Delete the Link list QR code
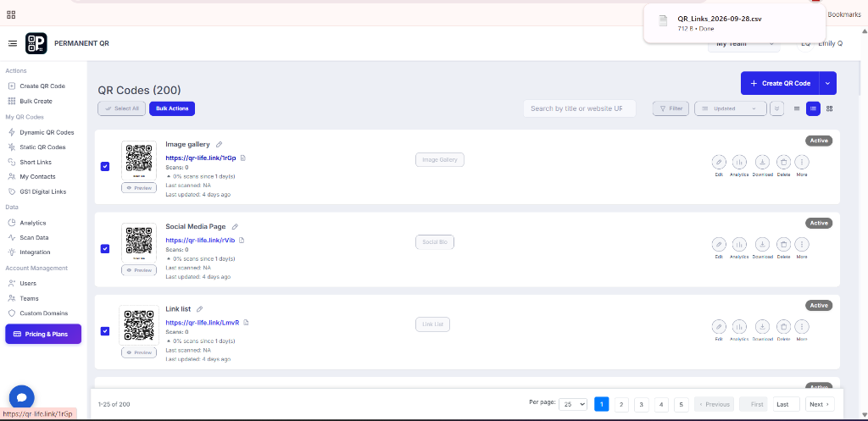This screenshot has height=421, width=868. pos(783,326)
